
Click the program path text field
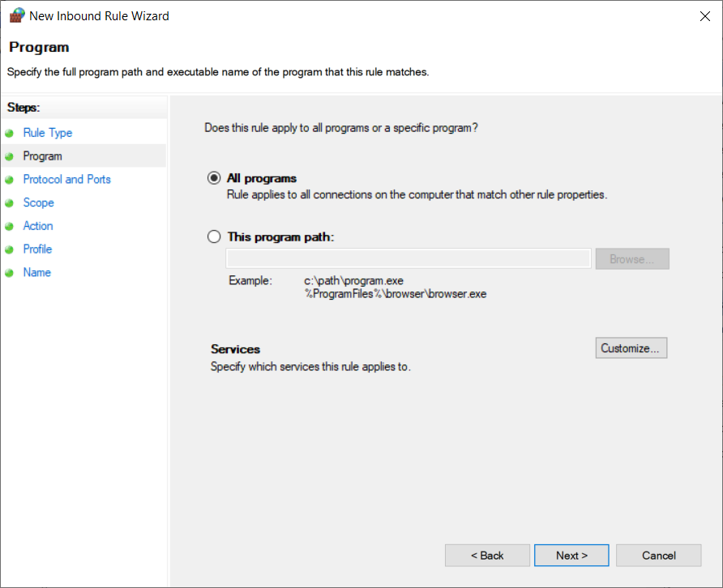tap(409, 258)
